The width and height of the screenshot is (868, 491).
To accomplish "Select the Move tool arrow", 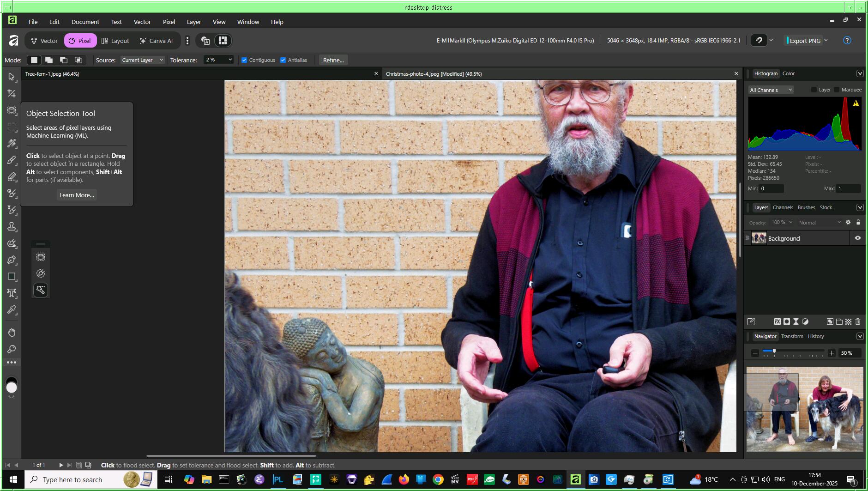I will click(12, 77).
